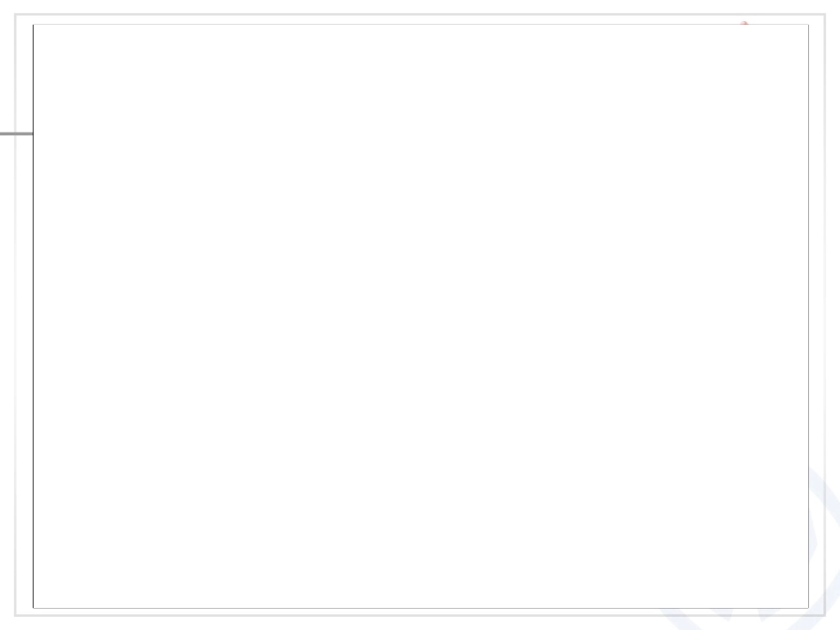
Task: Click the light gray outer frame's left edge
Action: [x=15, y=353]
